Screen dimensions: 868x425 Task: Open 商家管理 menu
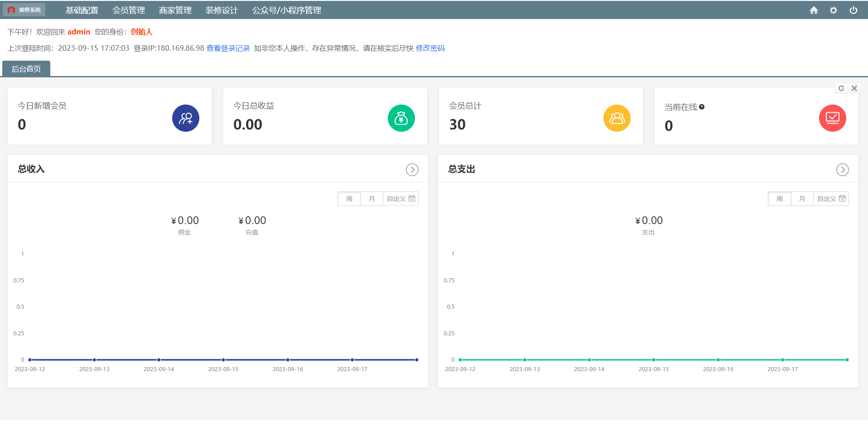tap(175, 10)
